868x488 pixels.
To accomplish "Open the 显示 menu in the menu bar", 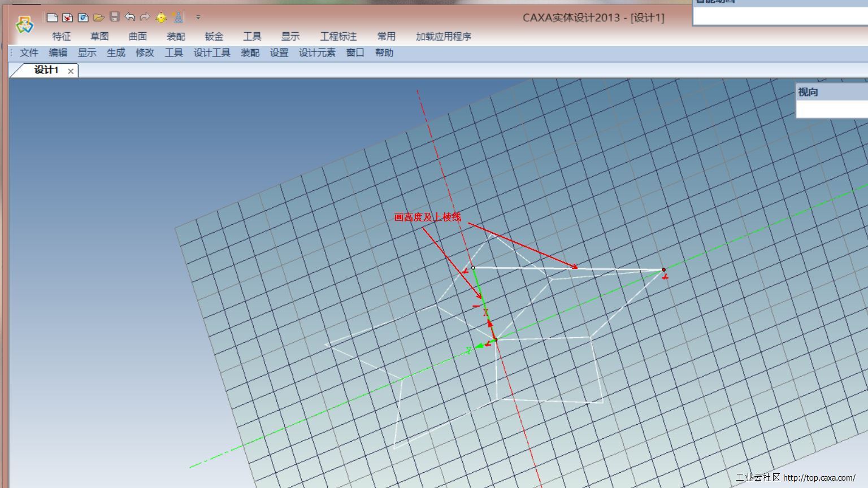I will coord(87,53).
